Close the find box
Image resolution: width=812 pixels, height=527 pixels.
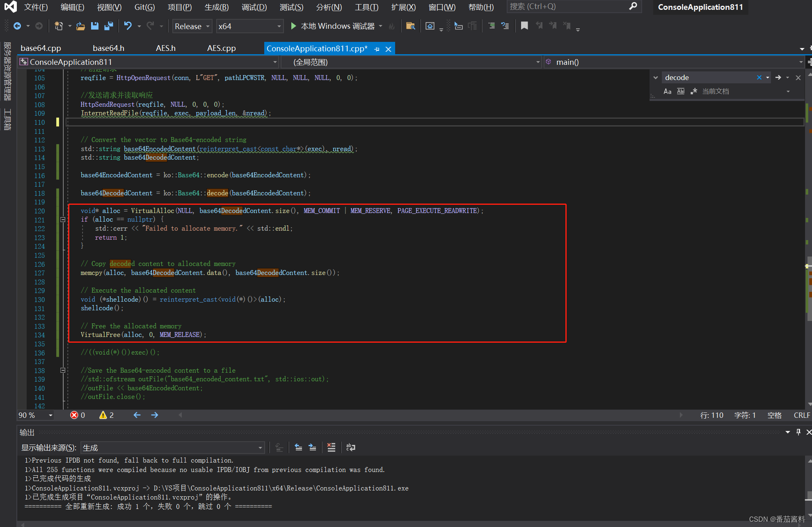coord(798,78)
